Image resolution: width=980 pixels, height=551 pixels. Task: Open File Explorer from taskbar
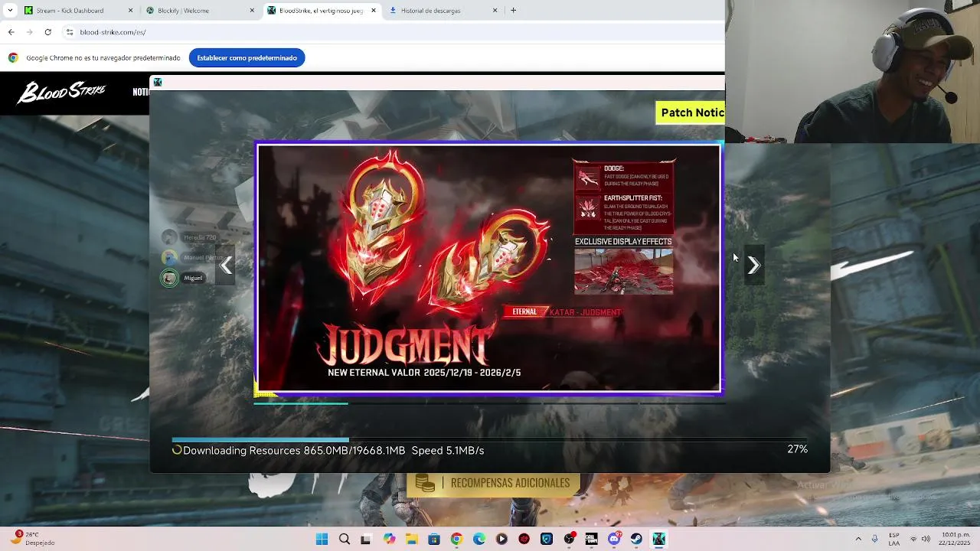click(411, 539)
